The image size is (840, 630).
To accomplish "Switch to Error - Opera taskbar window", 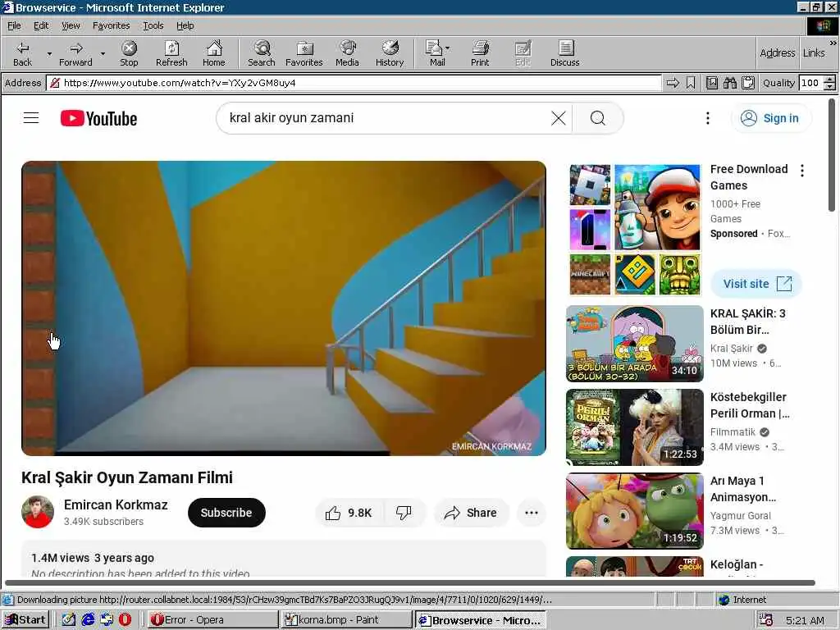I will click(212, 620).
